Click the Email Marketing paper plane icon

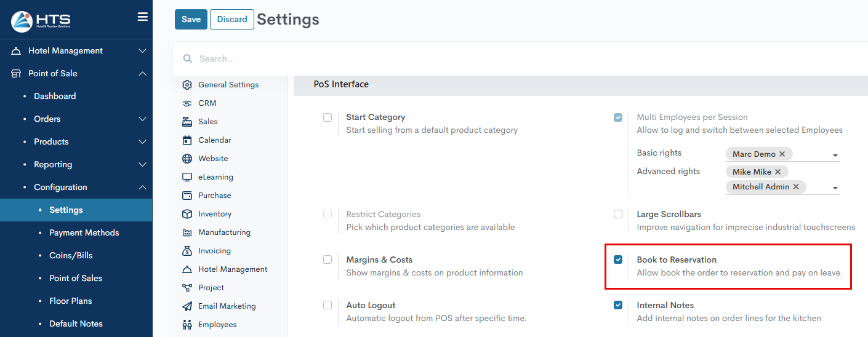click(x=187, y=306)
